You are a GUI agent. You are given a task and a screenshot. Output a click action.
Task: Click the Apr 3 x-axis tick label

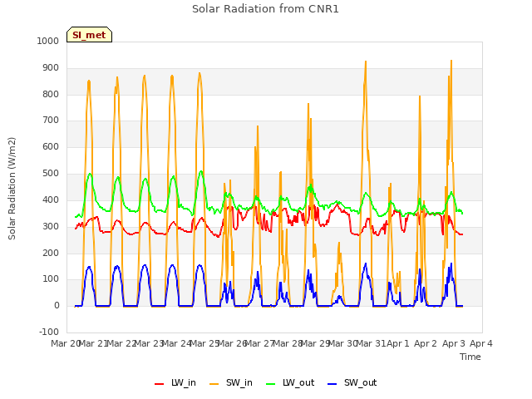(x=453, y=343)
